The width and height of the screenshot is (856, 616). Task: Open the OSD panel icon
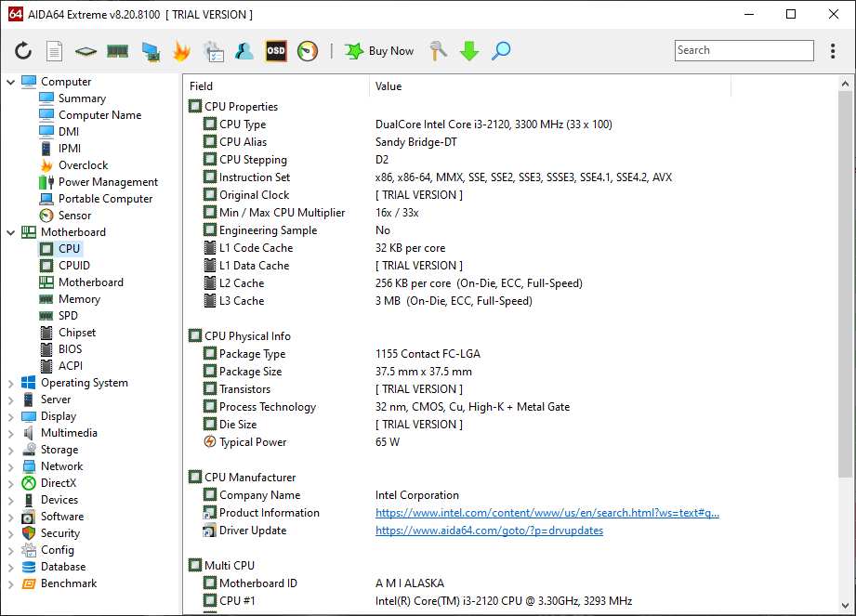click(x=276, y=51)
